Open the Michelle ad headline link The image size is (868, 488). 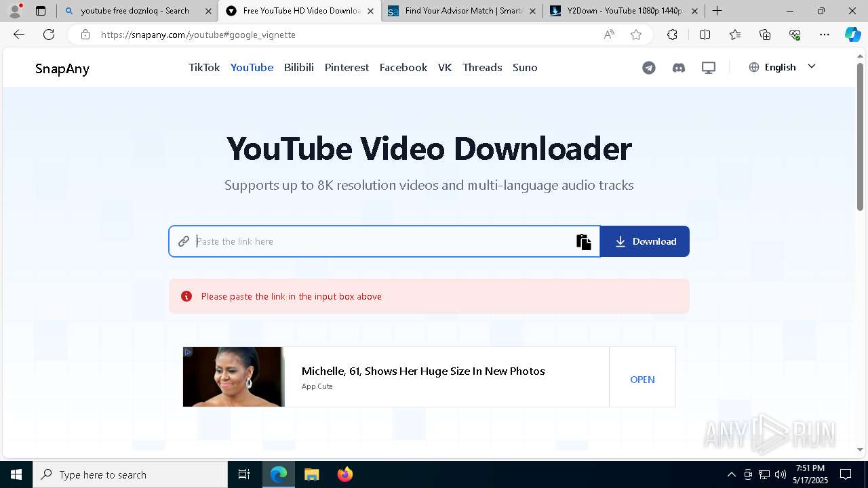pyautogui.click(x=423, y=371)
